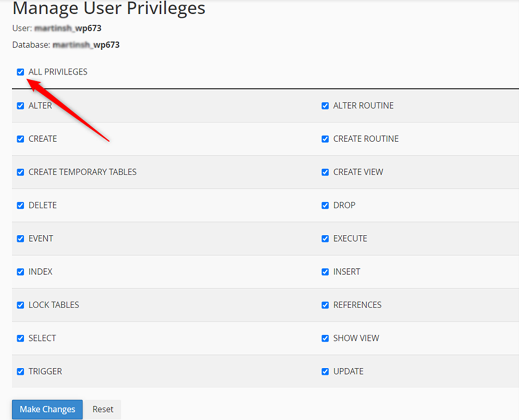Screen dimensions: 519x420
Task: Disable the DROP privilege
Action: 325,205
